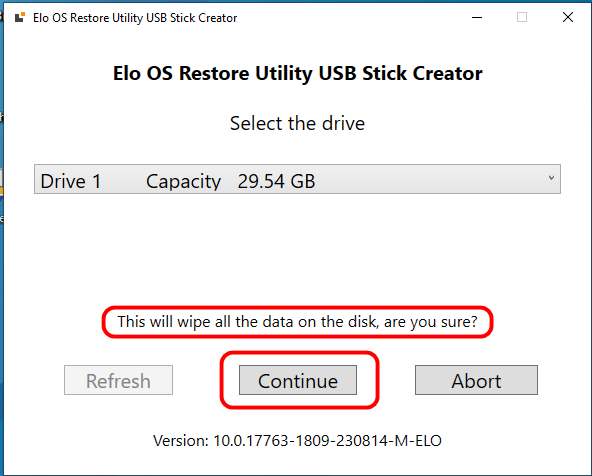The width and height of the screenshot is (592, 476).
Task: Click the Version 10.0.17763 text line
Action: (297, 441)
